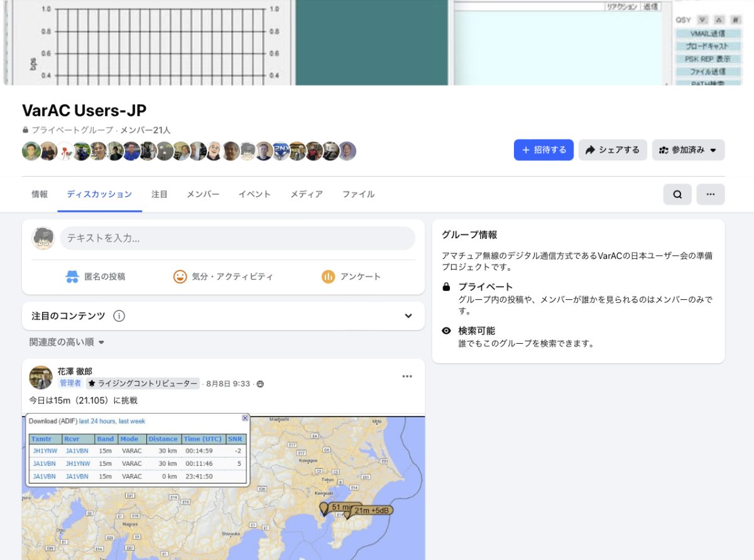Click the first member avatar in the row
The height and width of the screenshot is (560, 754).
31,151
